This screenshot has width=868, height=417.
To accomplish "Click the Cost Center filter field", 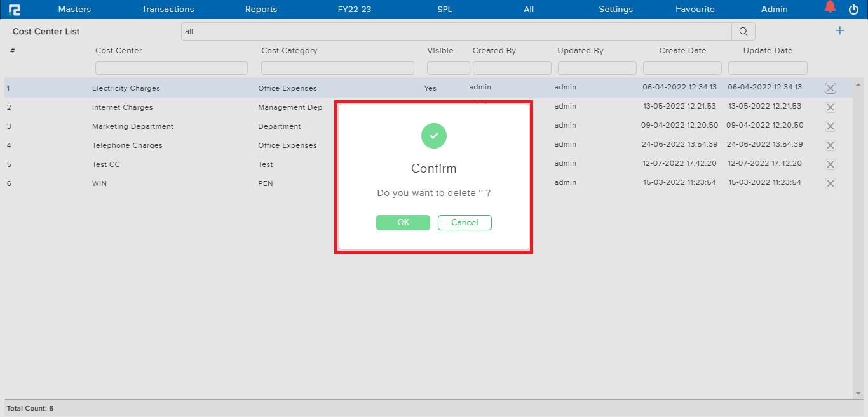I will (x=171, y=68).
